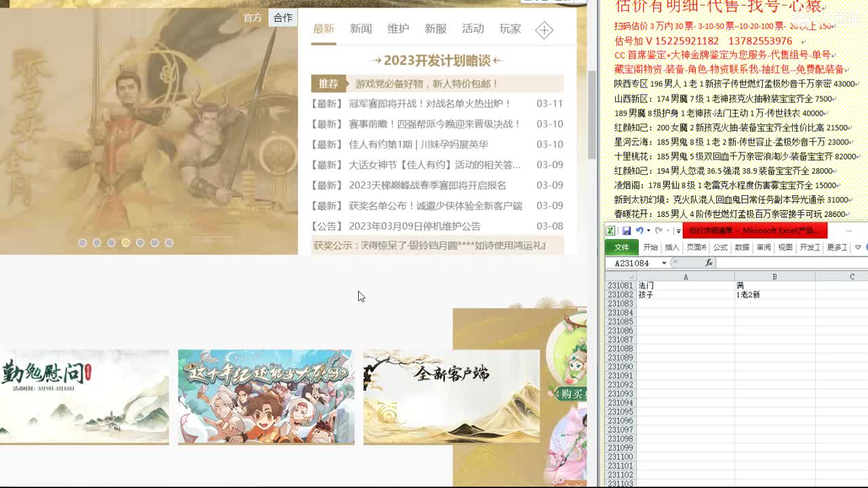The height and width of the screenshot is (488, 868).
Task: Select column A header in Excel
Action: [686, 277]
